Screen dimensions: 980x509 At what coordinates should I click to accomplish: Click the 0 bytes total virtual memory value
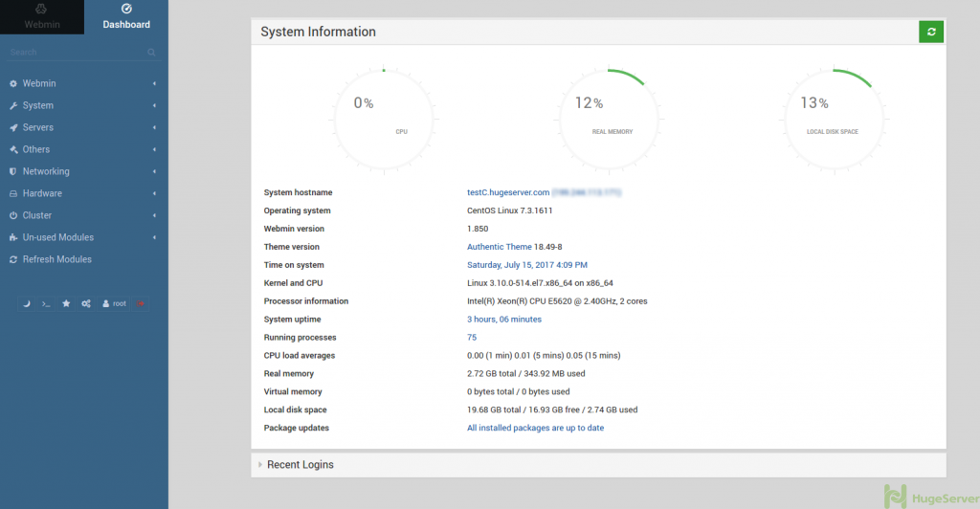click(491, 391)
